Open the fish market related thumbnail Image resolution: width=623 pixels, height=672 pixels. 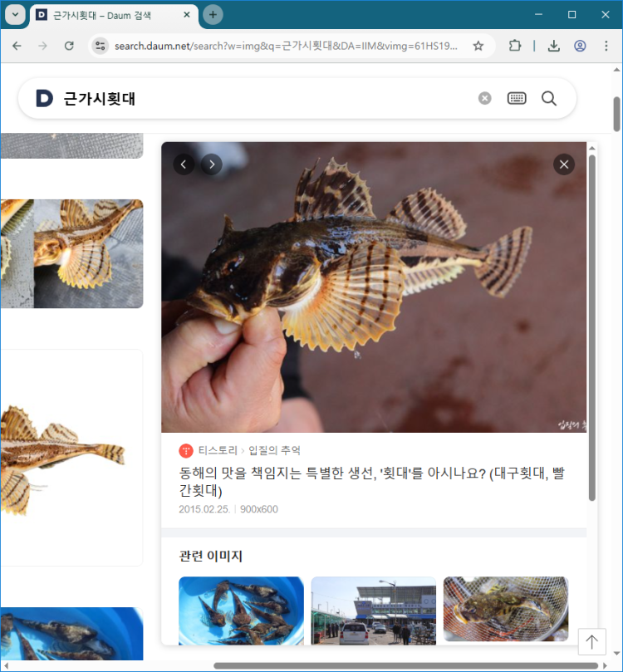373,610
